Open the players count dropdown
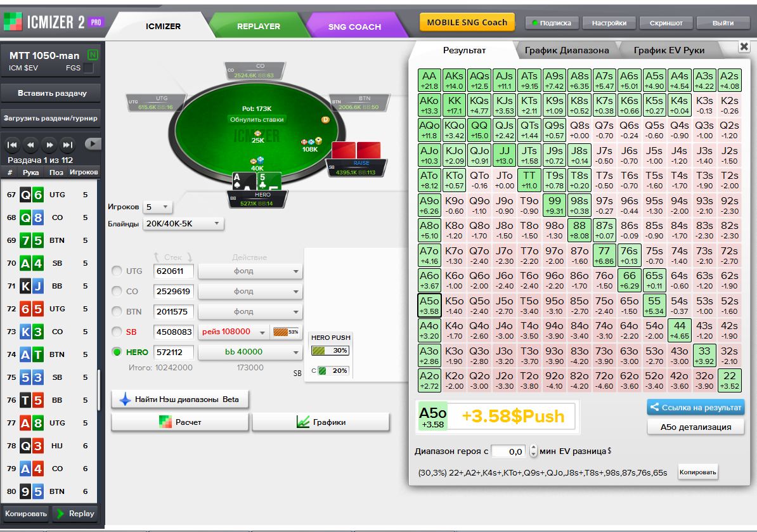The width and height of the screenshot is (757, 532). 157,207
